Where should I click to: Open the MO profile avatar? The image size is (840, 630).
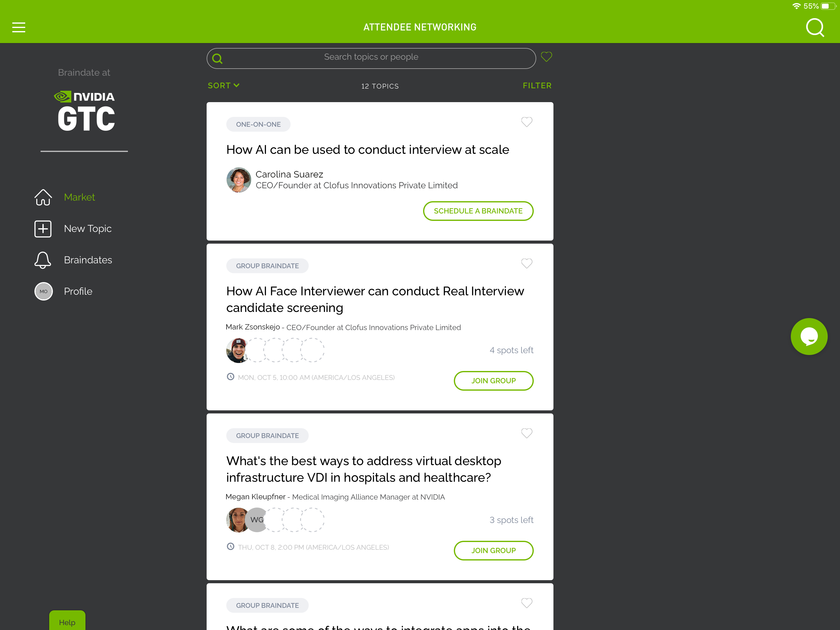pyautogui.click(x=44, y=291)
